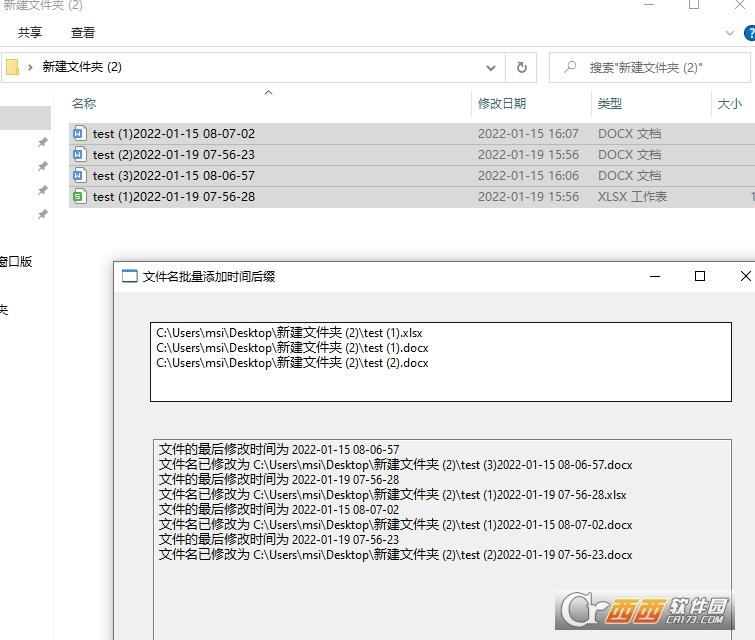Refresh the folder view

click(521, 67)
